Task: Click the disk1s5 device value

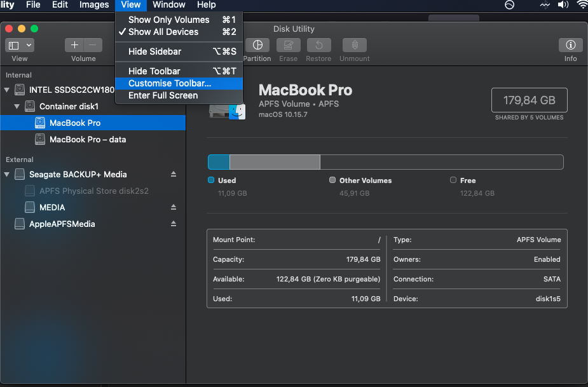Action: pyautogui.click(x=548, y=299)
